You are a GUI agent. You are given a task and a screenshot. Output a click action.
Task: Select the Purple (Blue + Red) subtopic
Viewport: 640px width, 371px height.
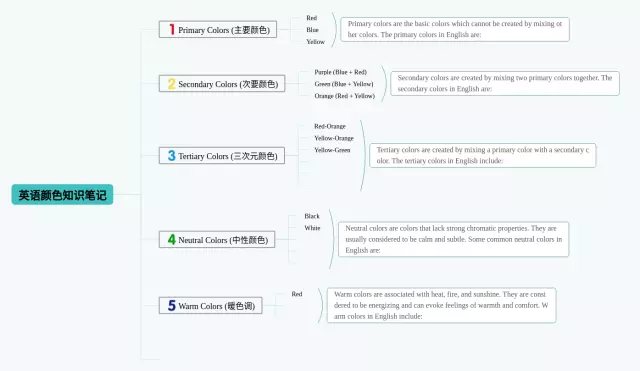[340, 72]
